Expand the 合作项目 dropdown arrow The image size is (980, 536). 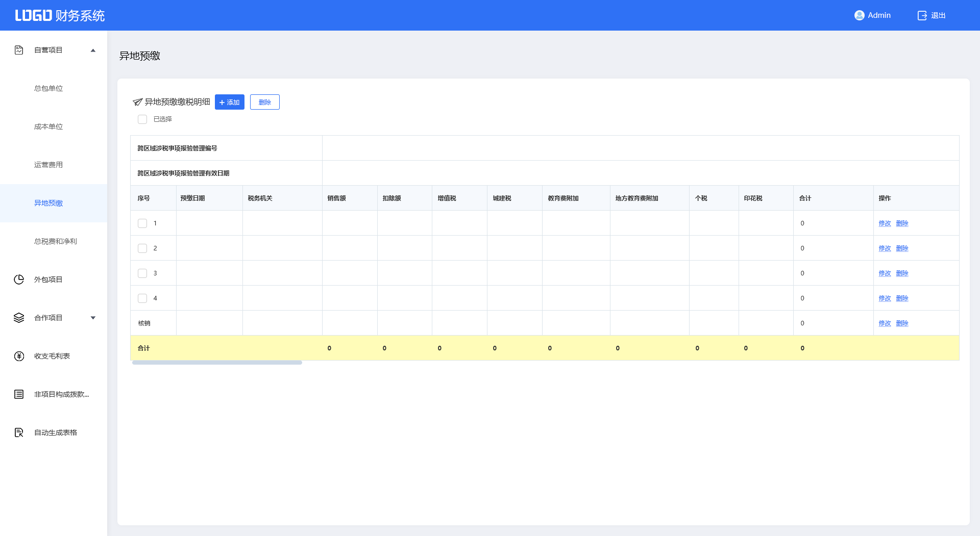[x=93, y=318]
